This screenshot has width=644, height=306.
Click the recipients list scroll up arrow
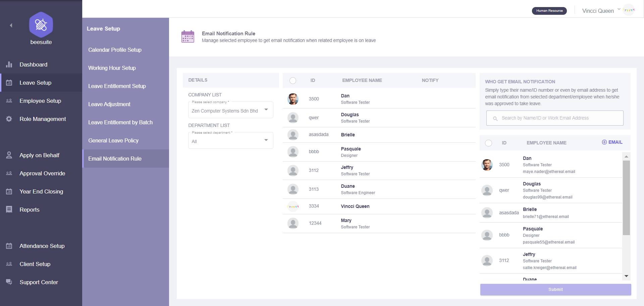pos(626,157)
